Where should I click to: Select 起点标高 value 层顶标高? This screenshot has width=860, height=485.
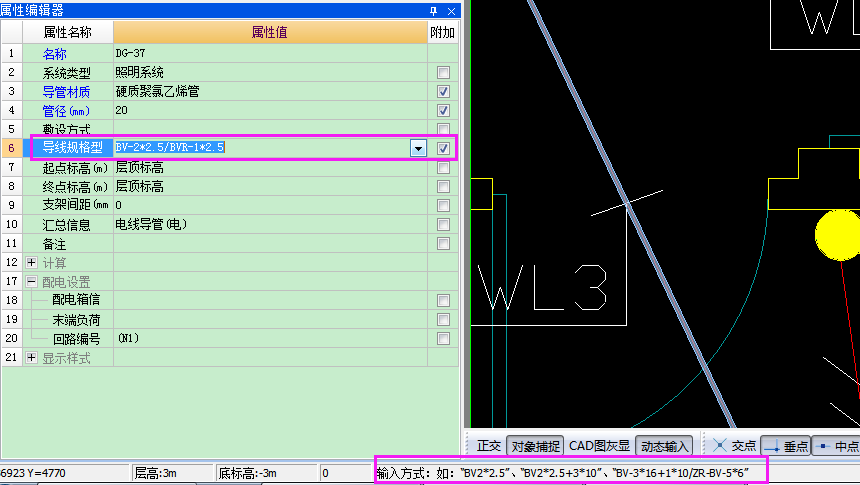click(139, 167)
